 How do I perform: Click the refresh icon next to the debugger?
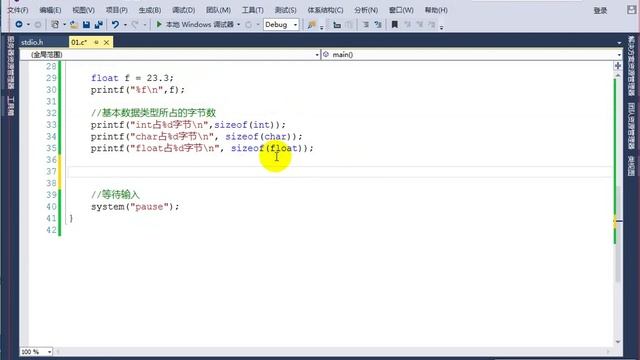248,25
